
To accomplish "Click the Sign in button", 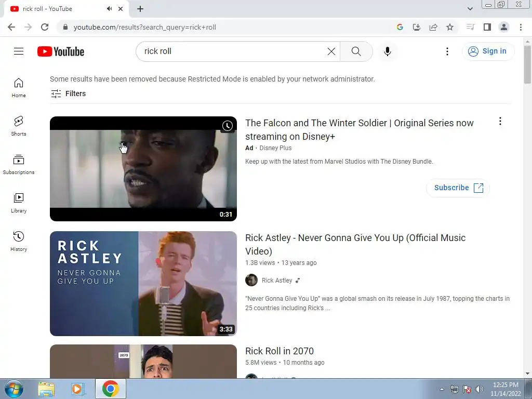I will tap(488, 51).
